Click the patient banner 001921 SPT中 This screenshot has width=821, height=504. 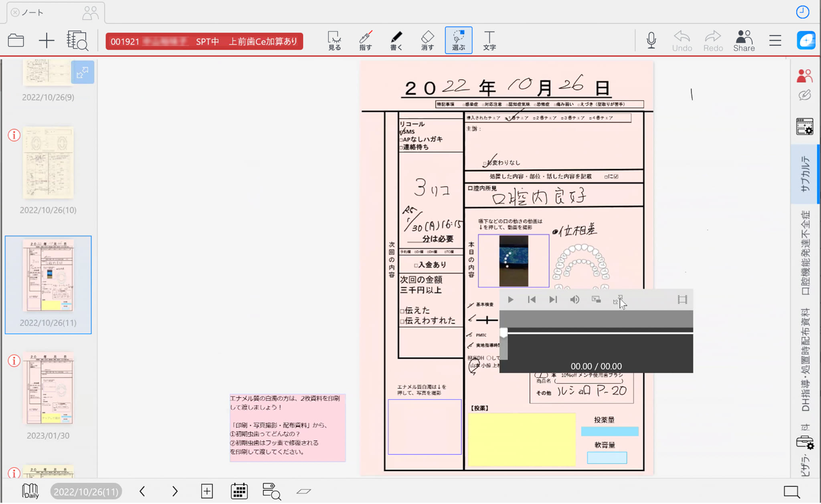[x=204, y=41]
